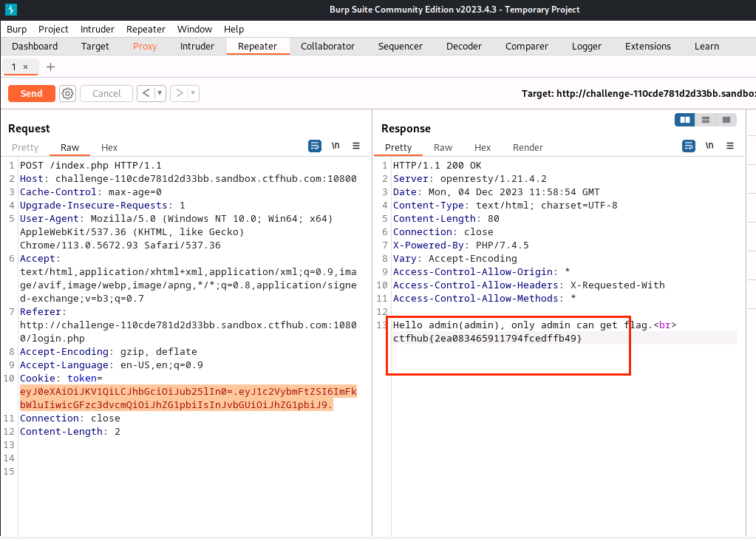756x539 pixels.
Task: Click the 'Server: openresty/1.21.4.2' header
Action: [470, 178]
